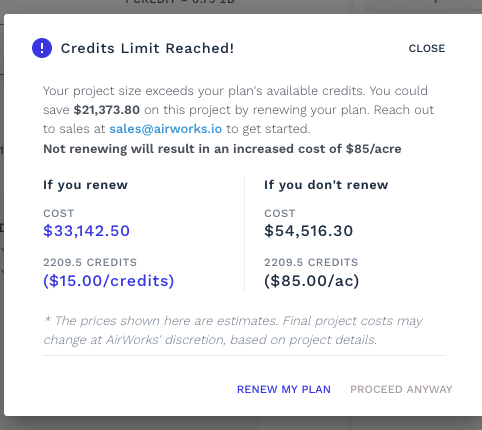Click the Credits Limit Reached! title
482x430 pixels.
[x=147, y=48]
